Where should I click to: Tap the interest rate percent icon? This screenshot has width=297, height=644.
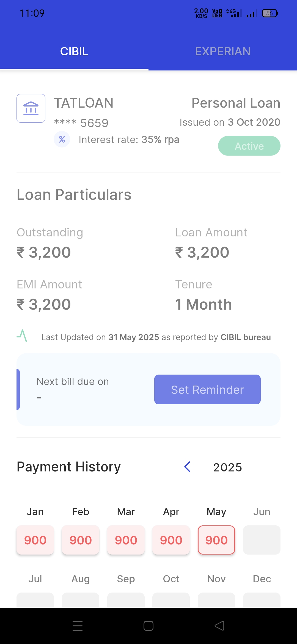62,140
